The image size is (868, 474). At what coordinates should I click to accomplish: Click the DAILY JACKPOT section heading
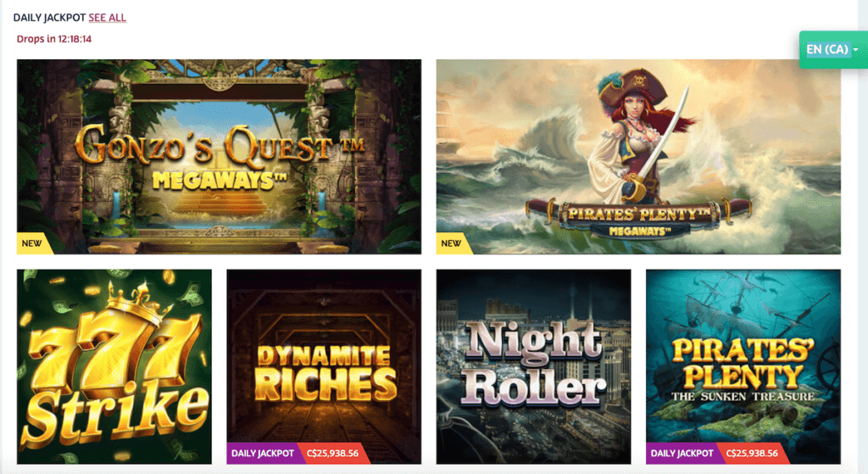click(x=49, y=18)
